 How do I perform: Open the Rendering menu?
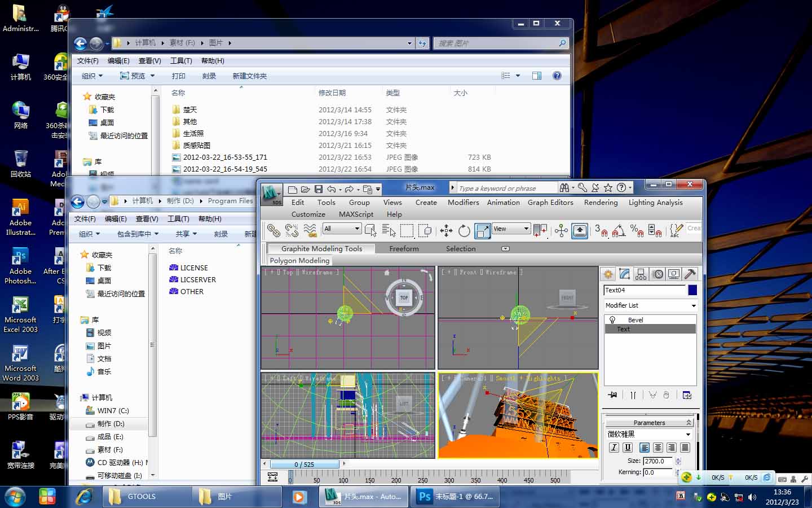(x=601, y=202)
